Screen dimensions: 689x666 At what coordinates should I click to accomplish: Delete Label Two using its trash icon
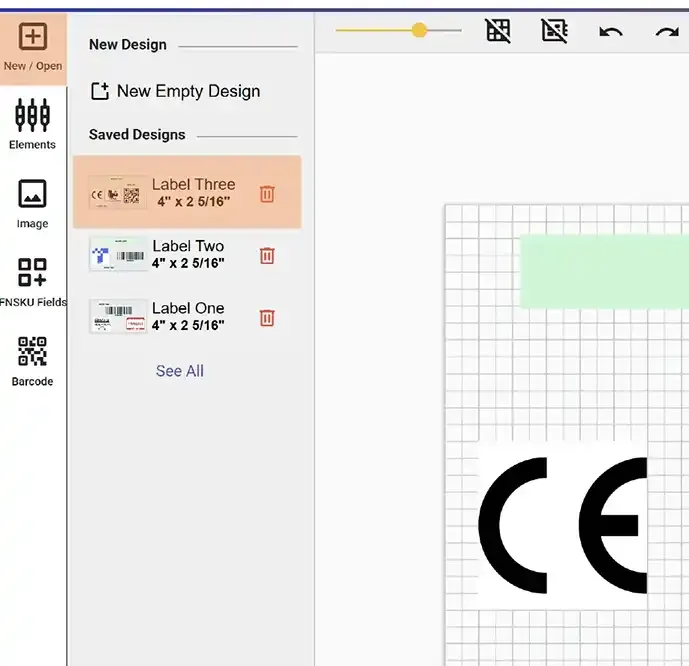coord(267,256)
